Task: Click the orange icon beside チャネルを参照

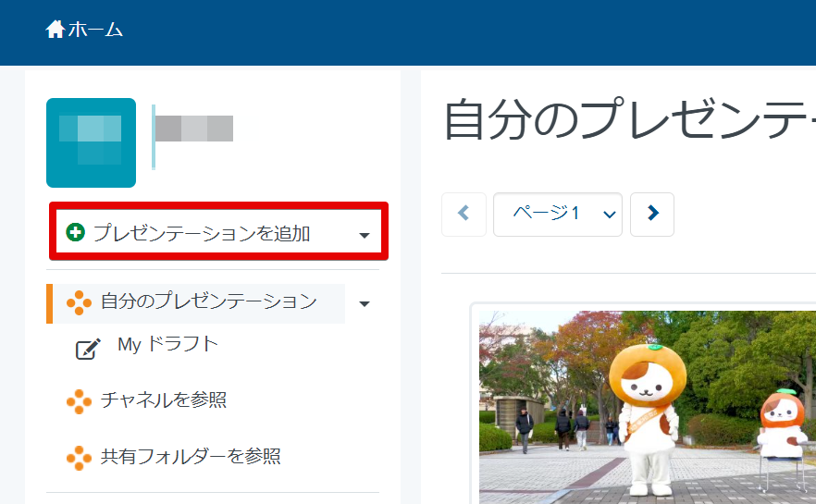Action: [x=79, y=401]
